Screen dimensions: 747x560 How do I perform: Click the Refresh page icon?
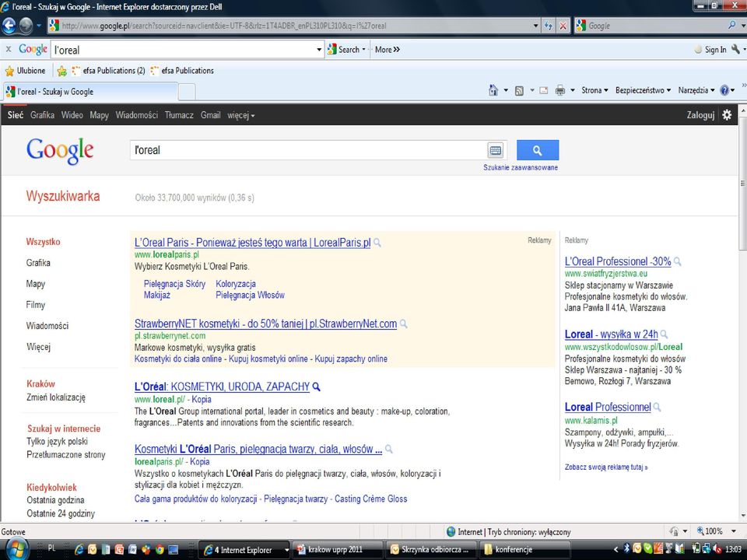tap(548, 26)
